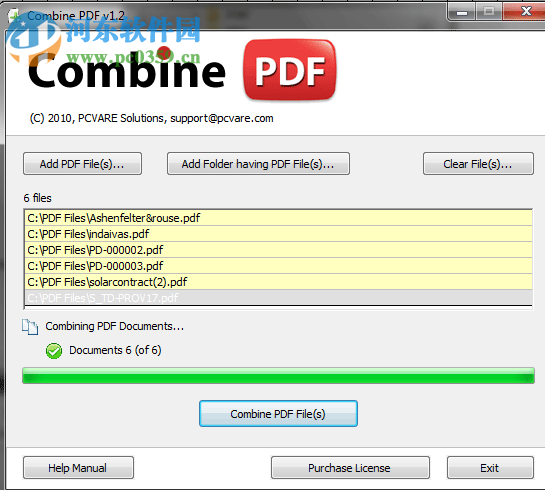The image size is (545, 490).
Task: Click 'Combining PDF Documents...' status text
Action: point(115,326)
